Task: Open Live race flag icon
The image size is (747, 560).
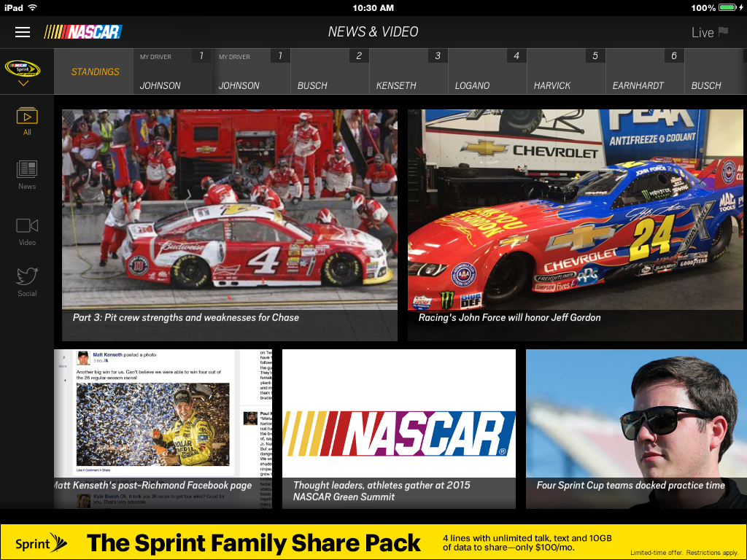Action: 723,31
